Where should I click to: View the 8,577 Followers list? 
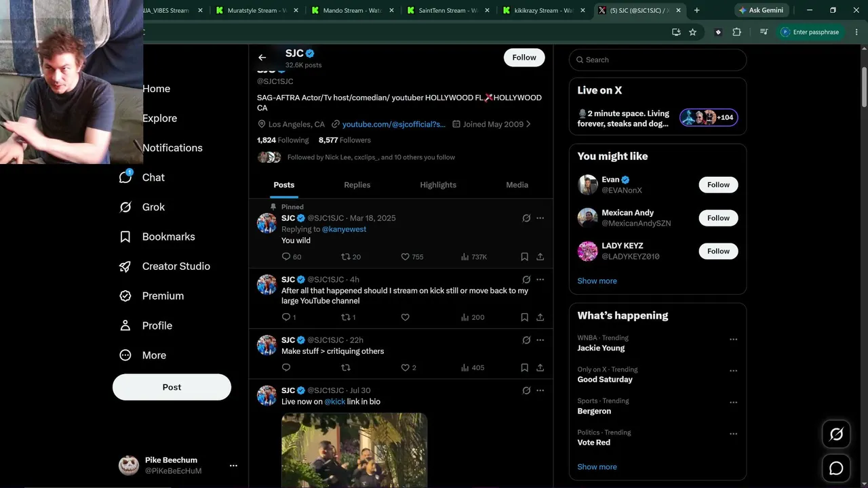pos(344,140)
